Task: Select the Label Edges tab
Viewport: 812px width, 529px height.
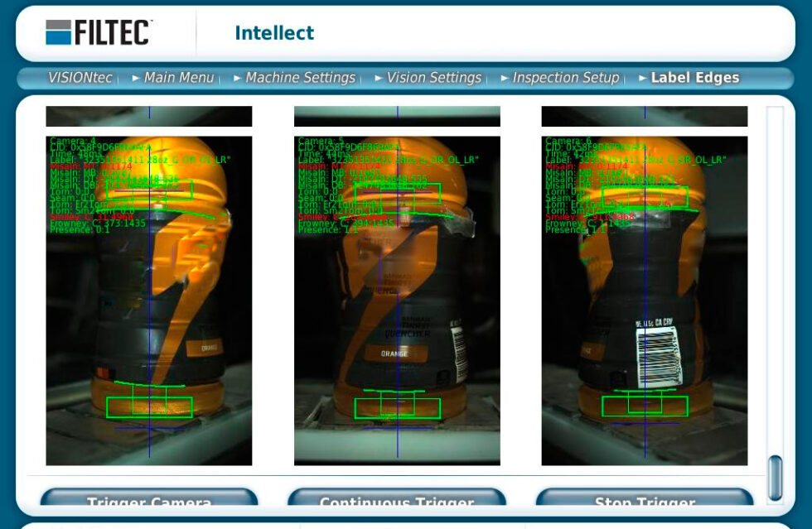Action: [695, 77]
